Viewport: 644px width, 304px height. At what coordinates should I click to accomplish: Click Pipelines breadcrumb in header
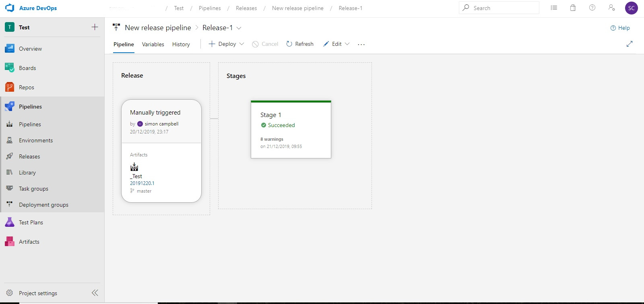click(x=210, y=8)
